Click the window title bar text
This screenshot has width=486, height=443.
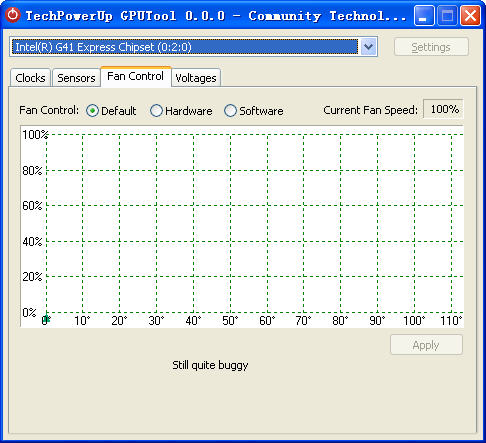(x=216, y=16)
